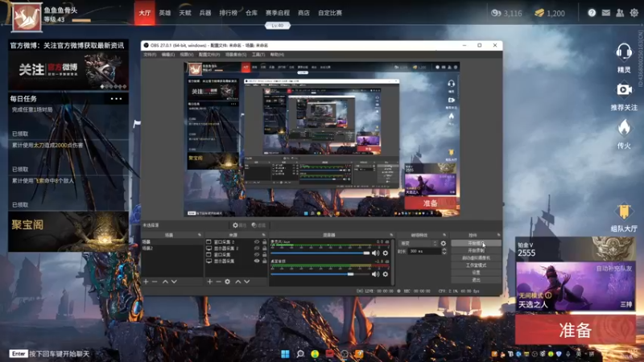
Task: Open the 工具(T) menu in OBS
Action: pyautogui.click(x=258, y=55)
